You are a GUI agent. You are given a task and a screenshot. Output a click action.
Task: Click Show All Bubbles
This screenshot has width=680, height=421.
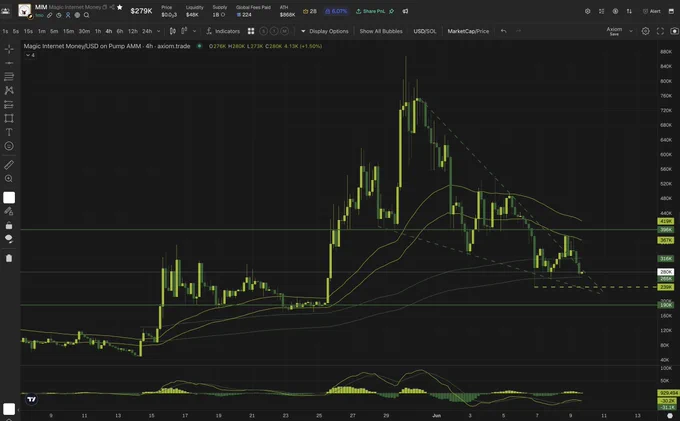[381, 31]
